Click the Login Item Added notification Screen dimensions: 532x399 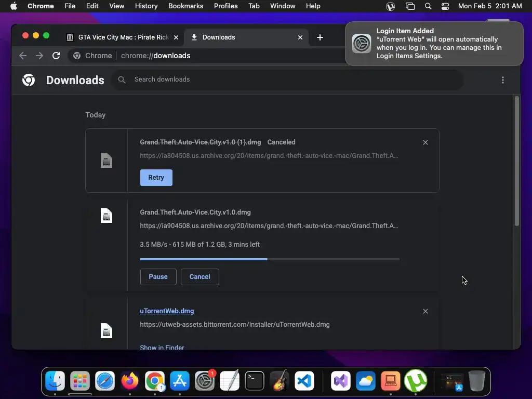pyautogui.click(x=434, y=44)
